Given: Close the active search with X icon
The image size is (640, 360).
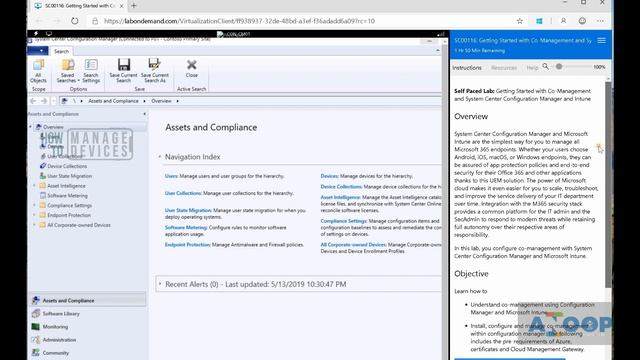Looking at the screenshot, I should tap(191, 68).
